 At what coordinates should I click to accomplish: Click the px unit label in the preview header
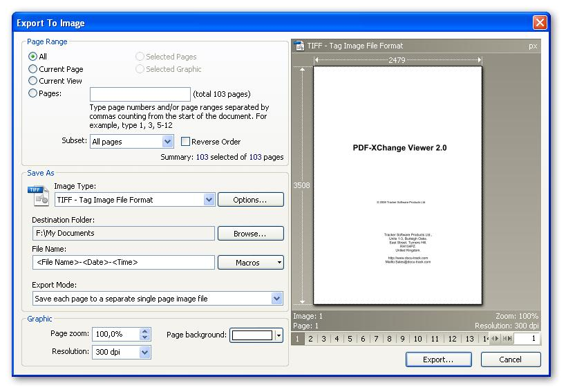pyautogui.click(x=533, y=46)
